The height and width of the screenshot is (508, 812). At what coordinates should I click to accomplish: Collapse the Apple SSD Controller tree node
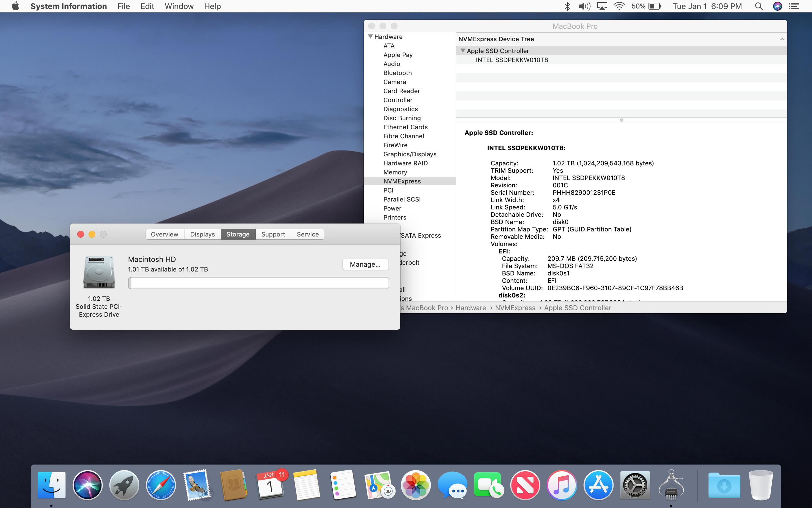click(463, 51)
